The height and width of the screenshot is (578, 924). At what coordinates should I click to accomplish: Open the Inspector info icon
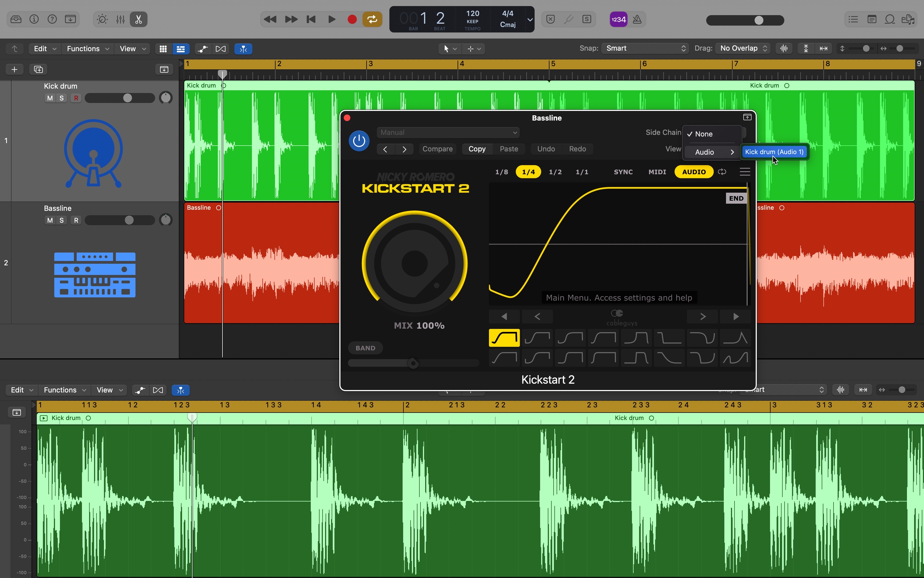click(x=34, y=19)
